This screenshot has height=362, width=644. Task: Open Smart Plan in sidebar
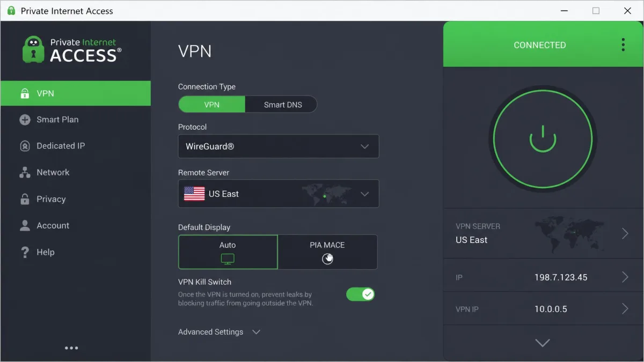(x=76, y=120)
